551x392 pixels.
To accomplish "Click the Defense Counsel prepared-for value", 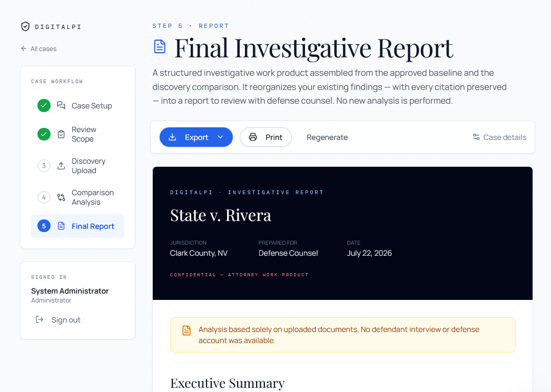I will [x=288, y=253].
